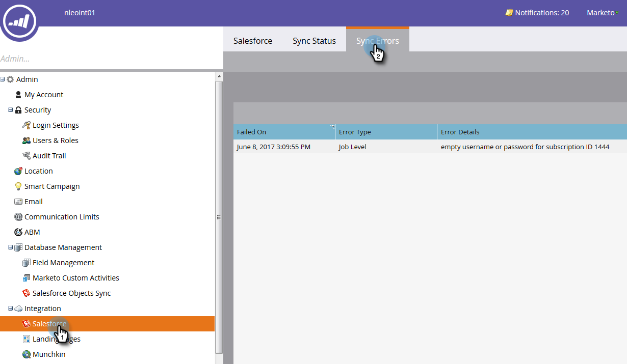
Task: Open Marketo Custom Activities
Action: point(76,278)
